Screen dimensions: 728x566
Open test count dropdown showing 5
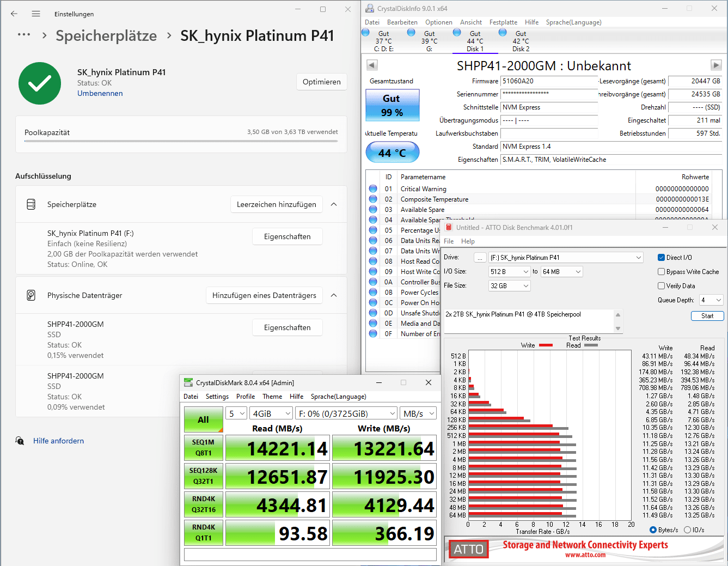tap(237, 414)
